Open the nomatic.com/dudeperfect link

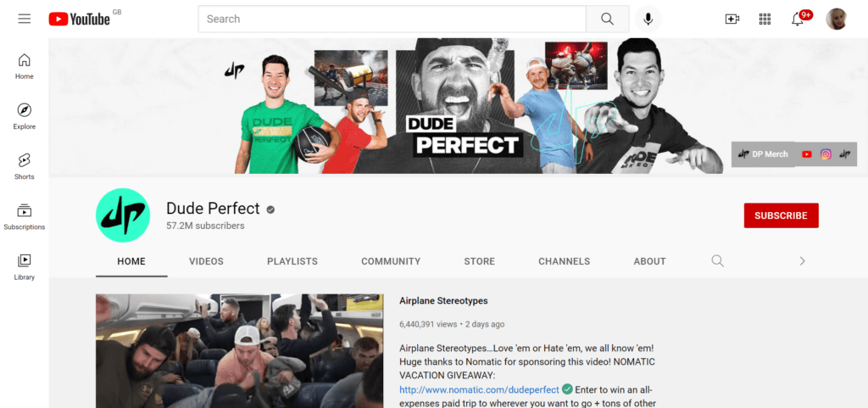[479, 389]
